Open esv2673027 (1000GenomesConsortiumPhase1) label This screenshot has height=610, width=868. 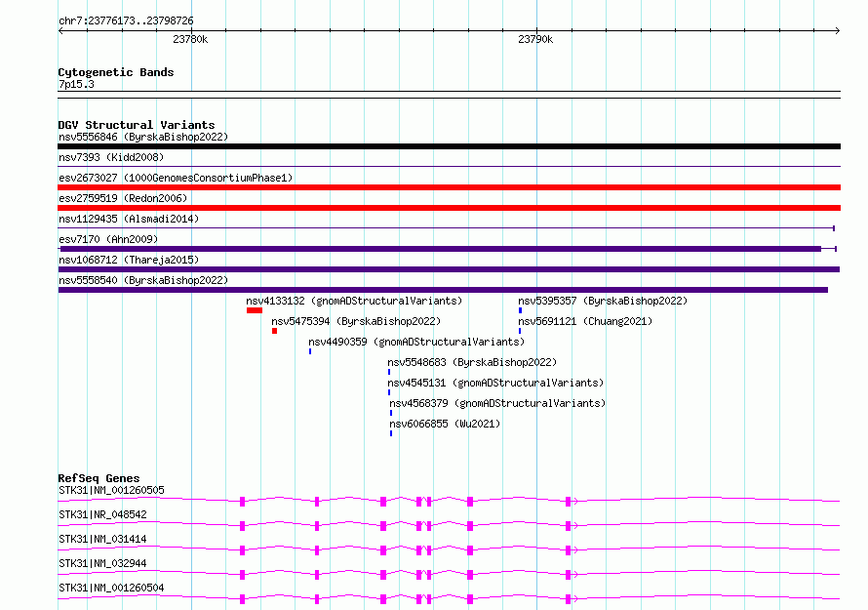pyautogui.click(x=176, y=178)
